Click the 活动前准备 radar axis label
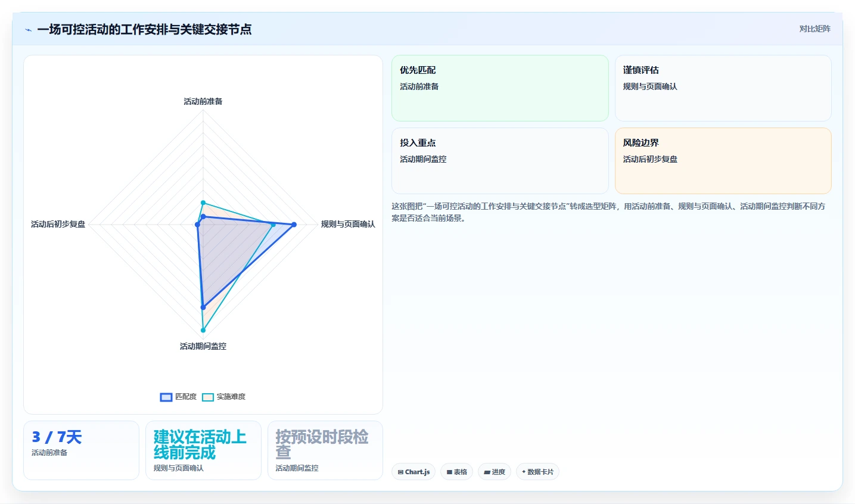This screenshot has height=504, width=855. coord(203,101)
